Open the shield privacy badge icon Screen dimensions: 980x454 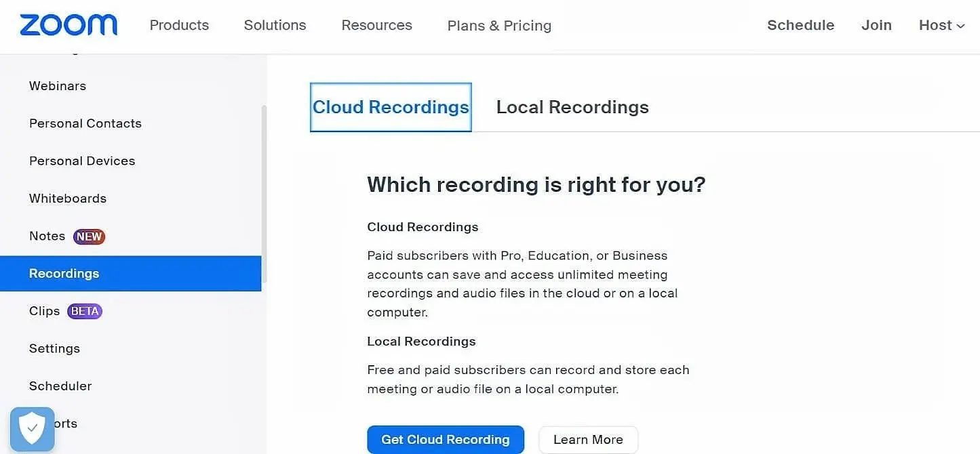[x=32, y=429]
